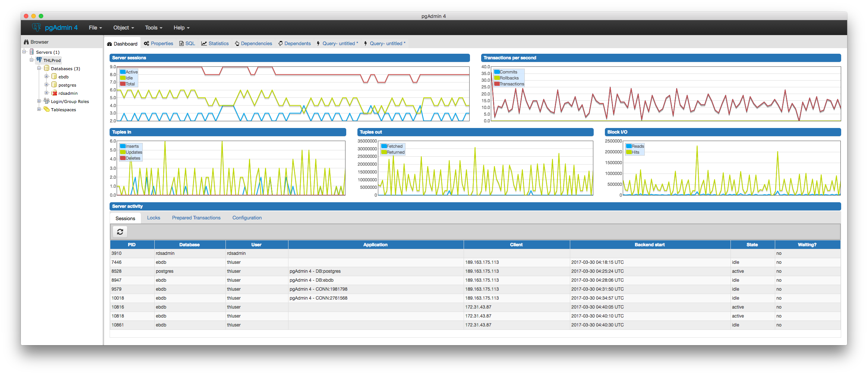Click the THLProd server elephant icon

pos(39,60)
